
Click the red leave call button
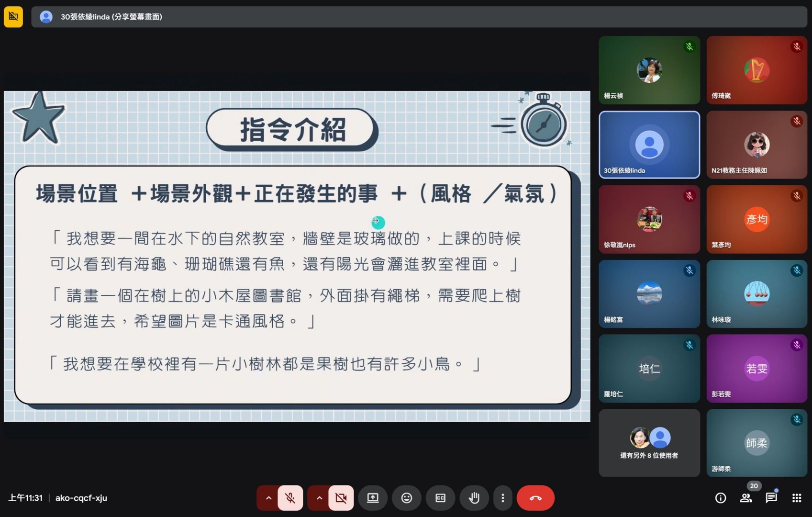(535, 498)
